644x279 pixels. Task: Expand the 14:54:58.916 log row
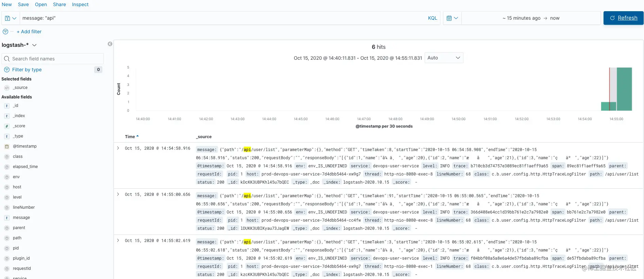click(x=118, y=148)
